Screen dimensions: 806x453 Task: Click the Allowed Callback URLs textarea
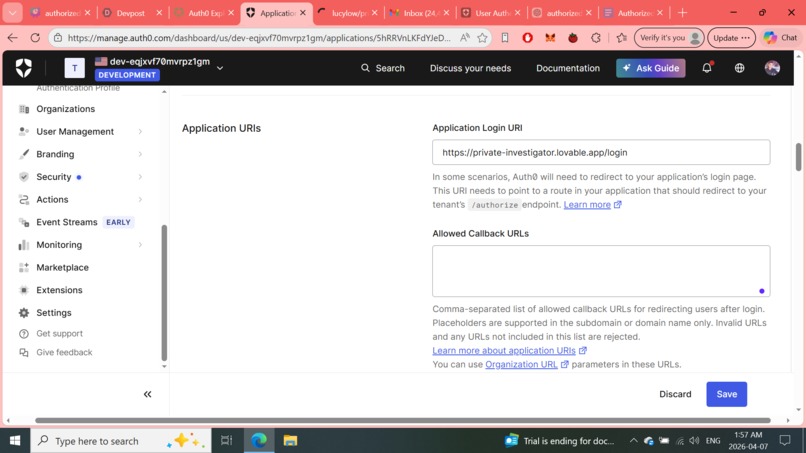click(601, 271)
